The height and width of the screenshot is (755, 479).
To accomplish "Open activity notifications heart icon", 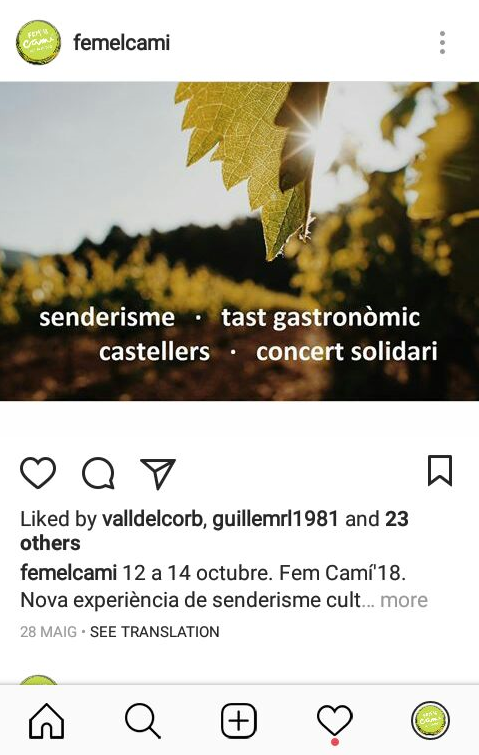I will tap(335, 721).
